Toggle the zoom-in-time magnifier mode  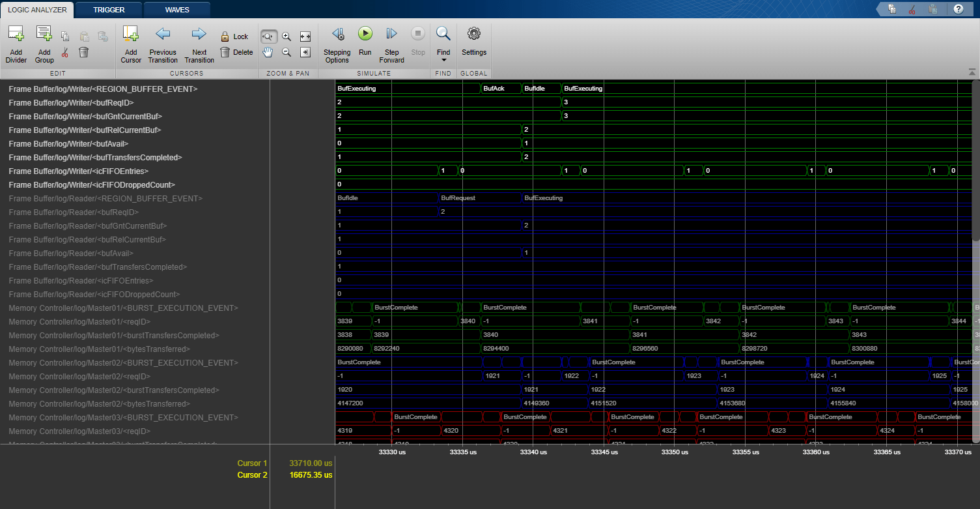tap(268, 36)
